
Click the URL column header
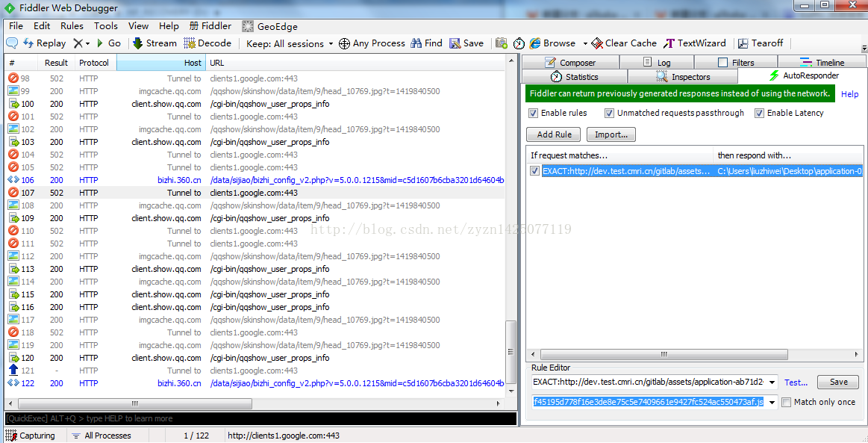pyautogui.click(x=355, y=63)
